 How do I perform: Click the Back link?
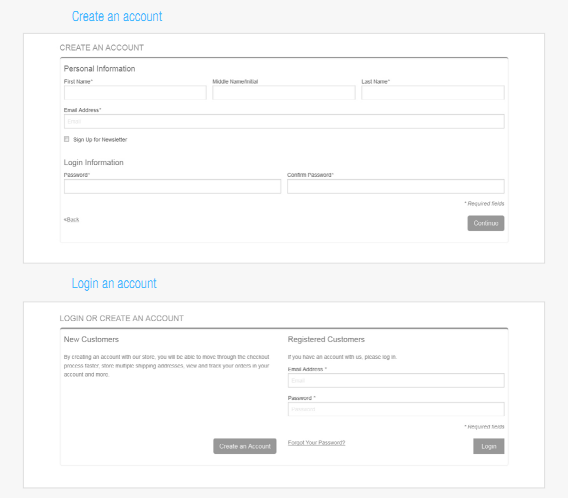[71, 219]
